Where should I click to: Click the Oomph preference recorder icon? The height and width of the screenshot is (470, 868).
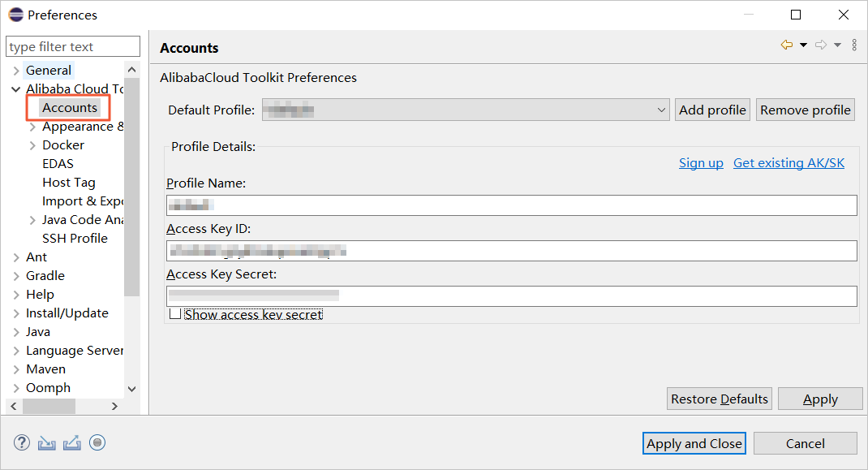click(x=98, y=442)
